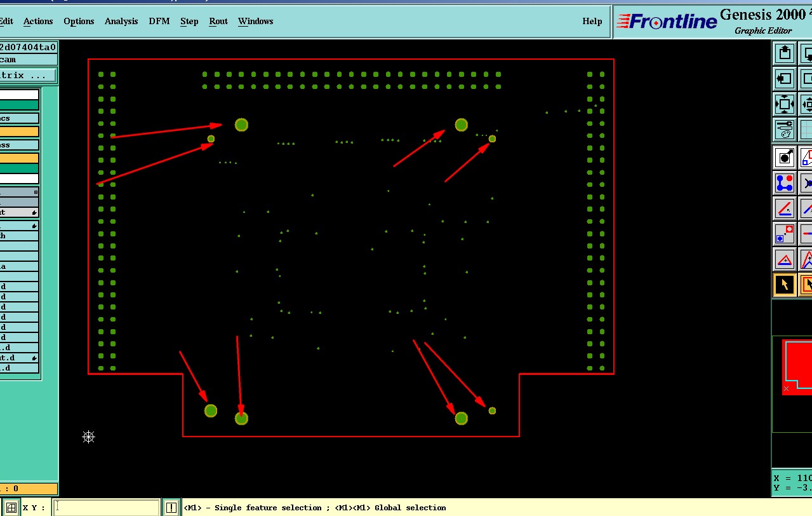Click the highlighted orange-bordered selection arrow icon

tap(806, 285)
